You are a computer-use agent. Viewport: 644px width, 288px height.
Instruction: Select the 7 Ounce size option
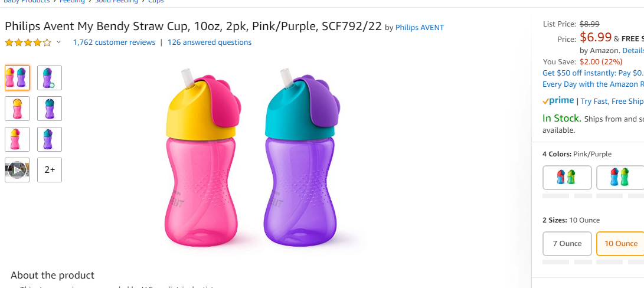tap(567, 244)
